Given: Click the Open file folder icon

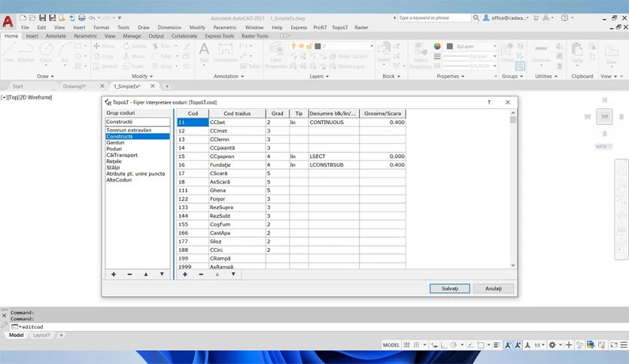Looking at the screenshot, I should (x=32, y=17).
